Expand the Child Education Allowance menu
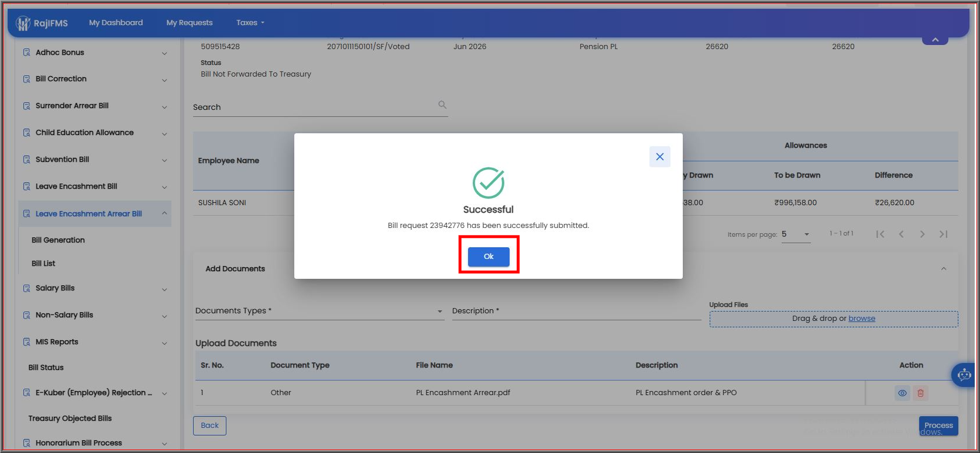Screen dimensions: 980x453 coord(164,134)
